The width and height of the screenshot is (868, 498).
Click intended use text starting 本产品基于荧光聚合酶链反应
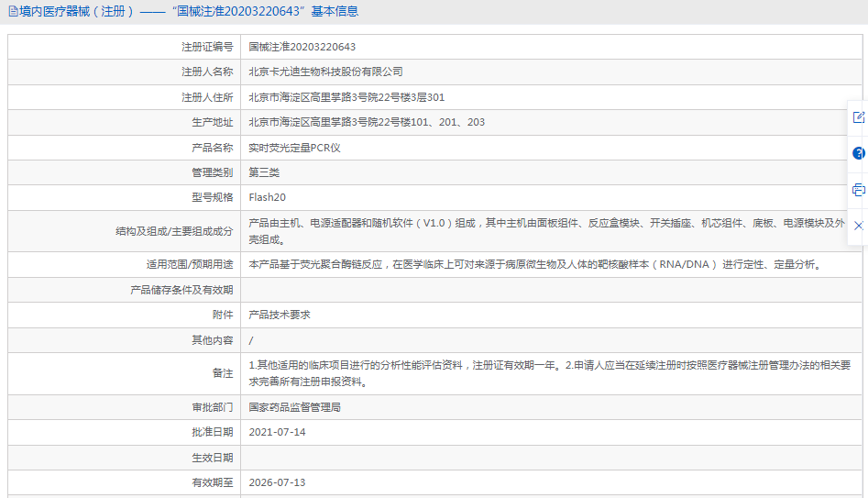[x=536, y=265]
